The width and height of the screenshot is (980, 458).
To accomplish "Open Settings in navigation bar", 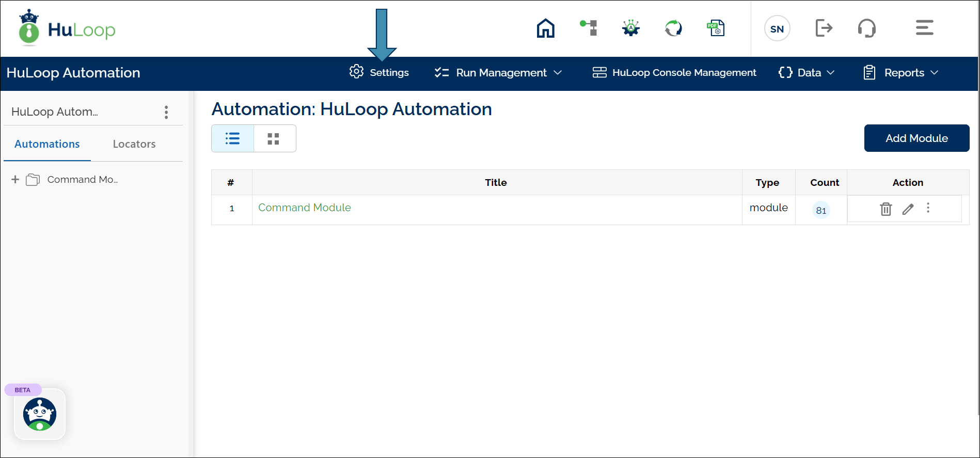I will tap(380, 73).
